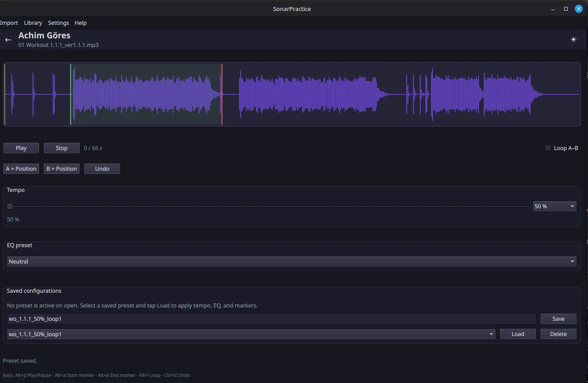Save the current configuration preset

pyautogui.click(x=559, y=319)
